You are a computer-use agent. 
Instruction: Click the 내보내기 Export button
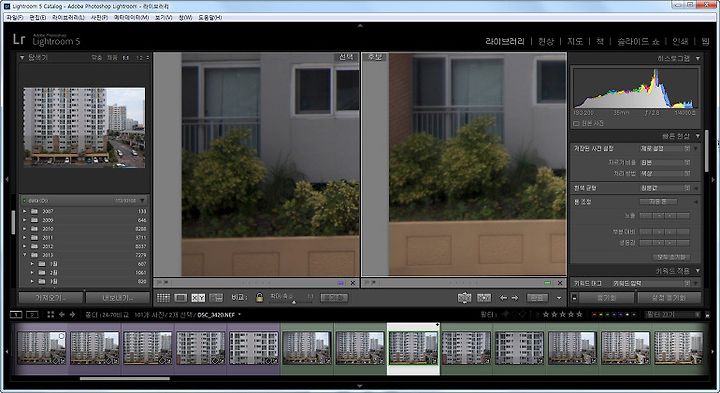point(118,298)
